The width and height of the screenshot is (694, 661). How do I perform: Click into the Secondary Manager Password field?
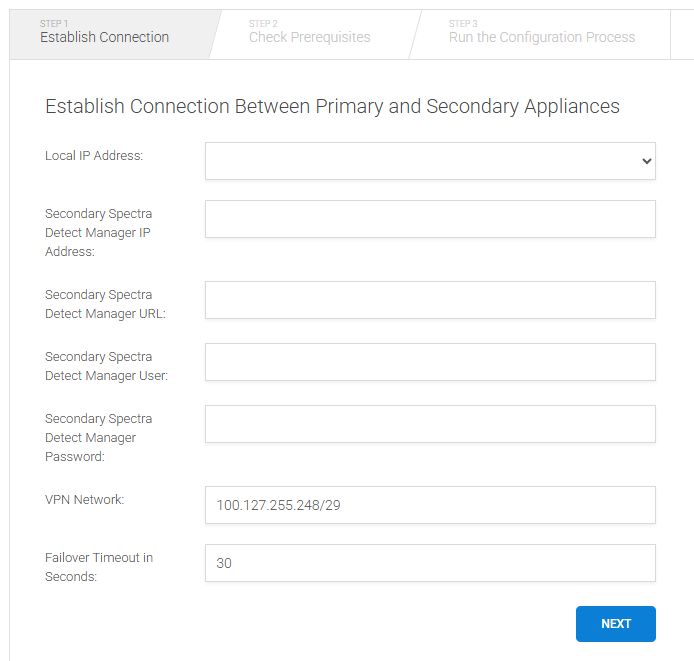(430, 424)
